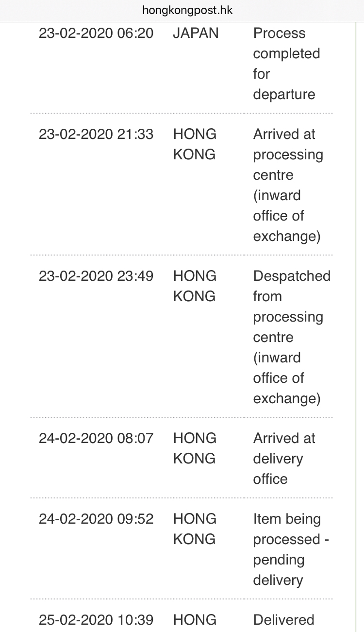Image resolution: width=364 pixels, height=632 pixels.
Task: Select the 23-02-2020 23:49 timestamp
Action: [96, 276]
